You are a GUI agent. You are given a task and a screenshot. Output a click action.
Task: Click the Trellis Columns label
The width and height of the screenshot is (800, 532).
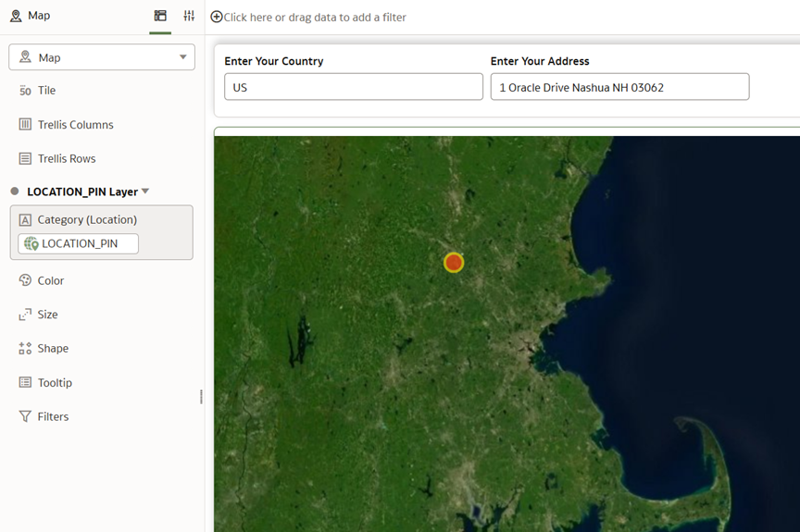pos(76,124)
